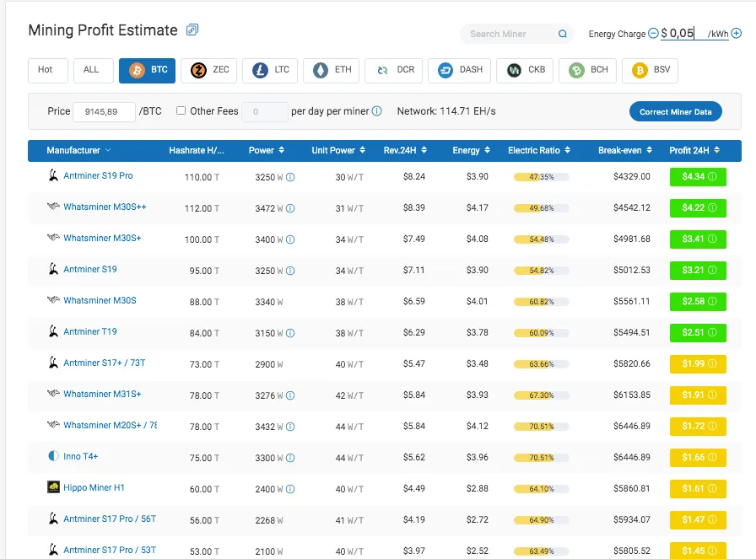The width and height of the screenshot is (756, 559).
Task: Open profit info icon in $1.99 badge
Action: point(712,363)
